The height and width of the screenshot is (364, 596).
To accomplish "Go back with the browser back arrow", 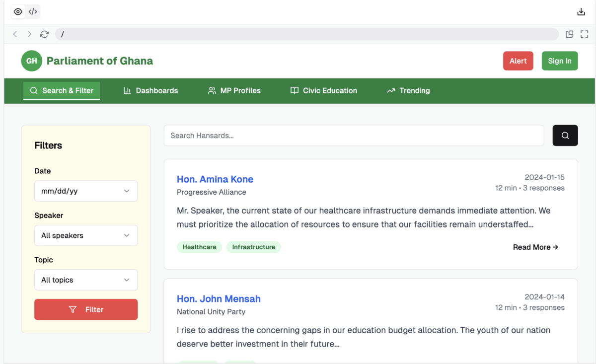I will pyautogui.click(x=15, y=34).
